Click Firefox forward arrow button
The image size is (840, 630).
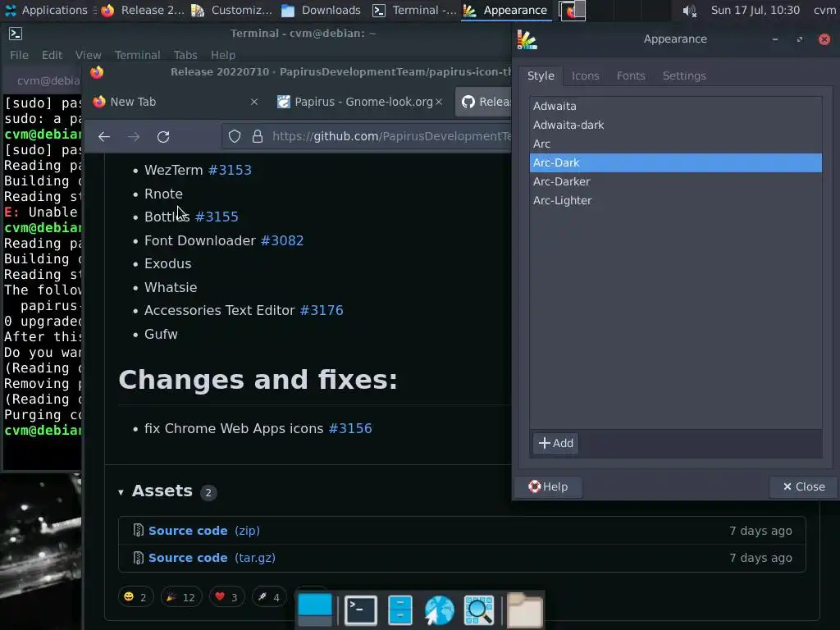click(134, 137)
